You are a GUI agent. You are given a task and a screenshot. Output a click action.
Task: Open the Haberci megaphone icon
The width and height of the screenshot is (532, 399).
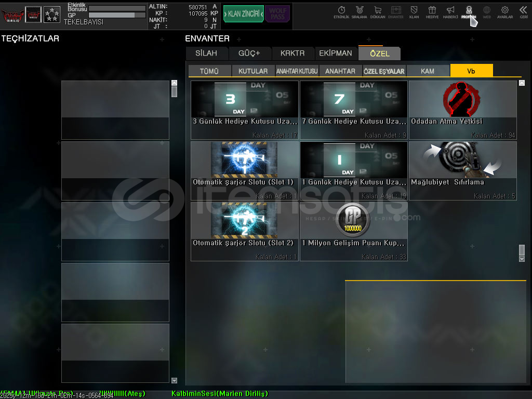[450, 11]
